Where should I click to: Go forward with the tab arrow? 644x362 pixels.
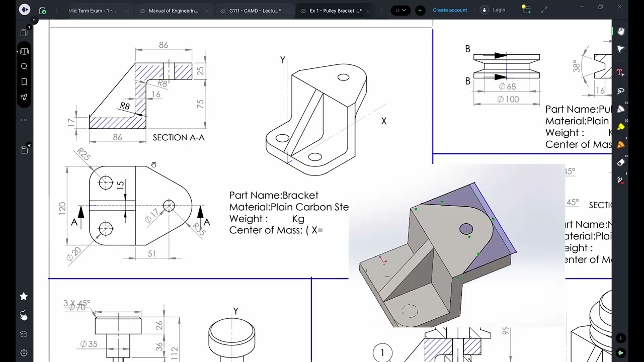(x=382, y=10)
